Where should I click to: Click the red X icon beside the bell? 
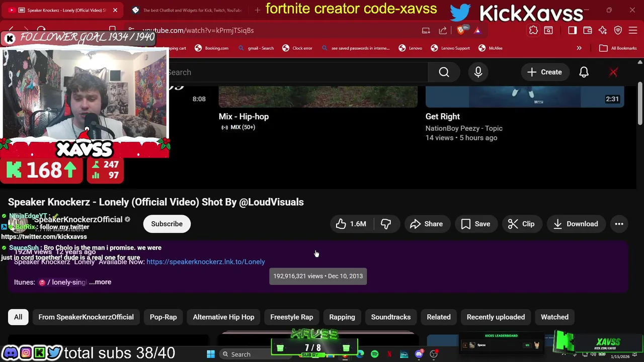(x=613, y=72)
